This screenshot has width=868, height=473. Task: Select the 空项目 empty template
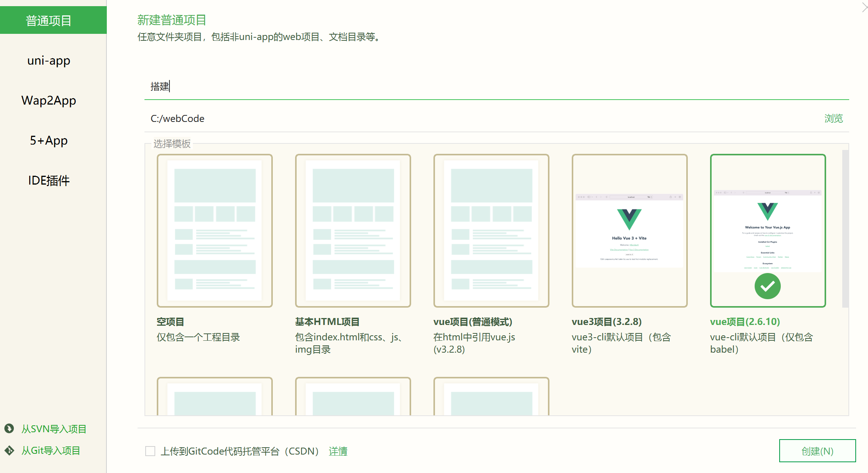coord(214,230)
